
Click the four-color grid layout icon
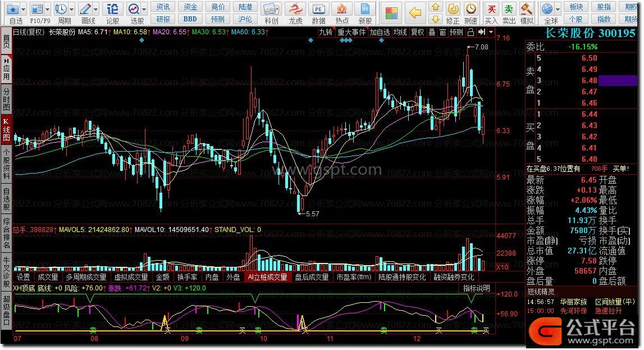[391, 13]
